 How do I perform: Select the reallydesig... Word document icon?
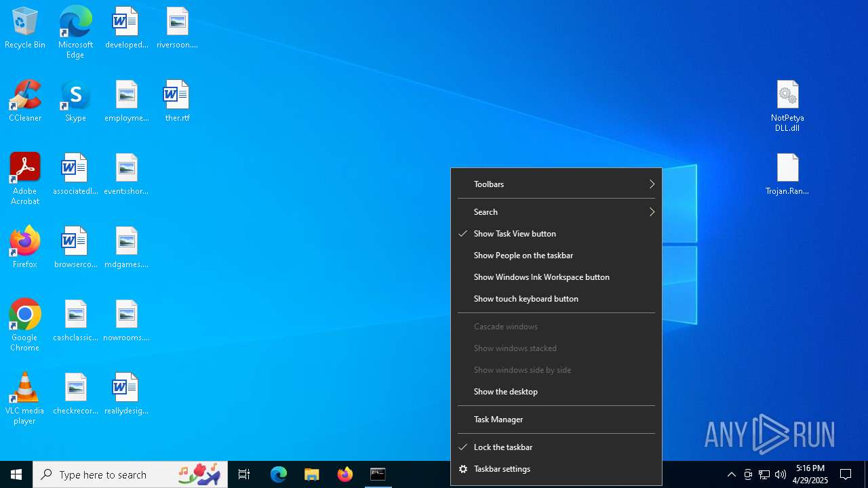tap(126, 394)
